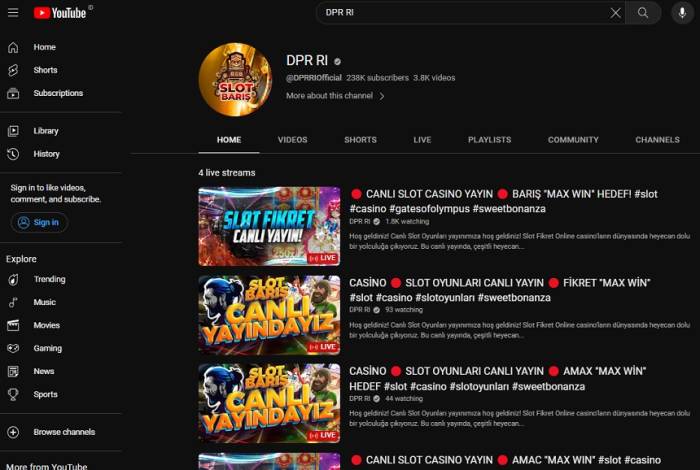
Task: Click the Library icon in sidebar
Action: pos(13,131)
